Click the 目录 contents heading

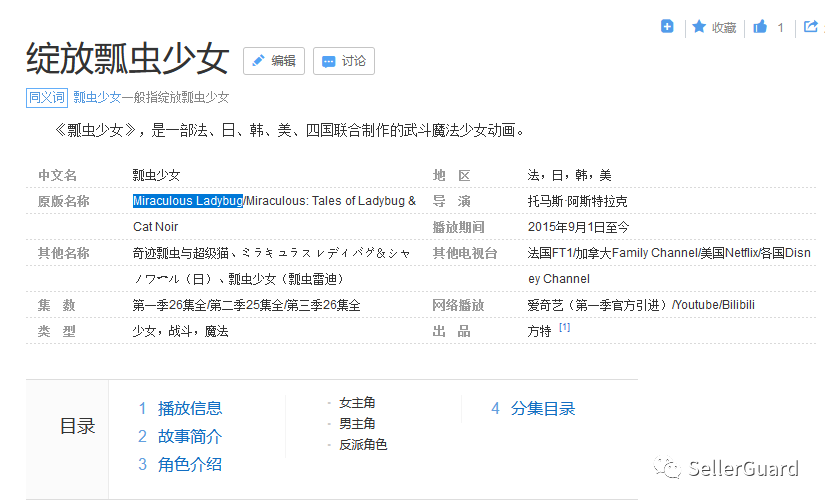[77, 426]
